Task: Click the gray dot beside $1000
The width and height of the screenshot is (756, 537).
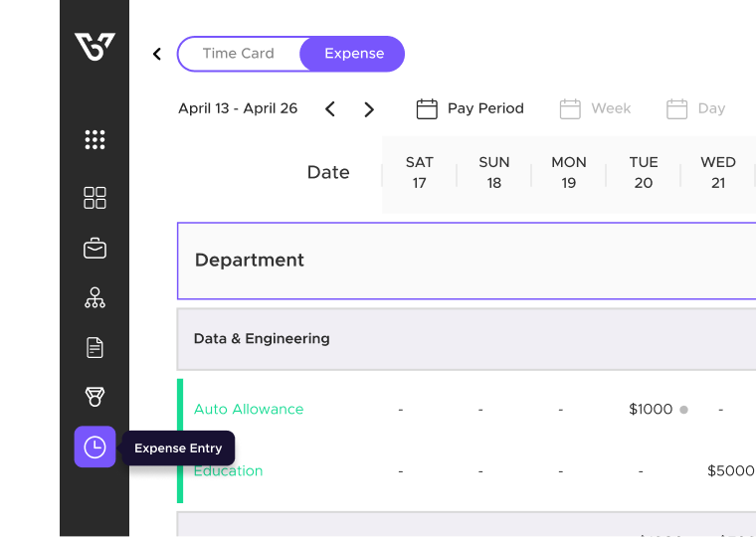Action: tap(683, 410)
